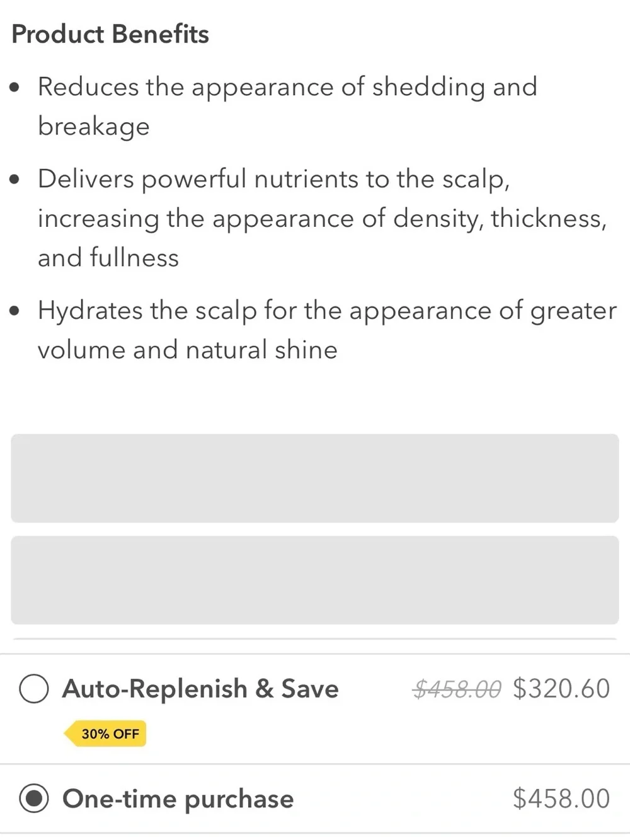
Task: Click the bullet dot beside 'Delivers powerful nutrients'
Action: tap(15, 180)
